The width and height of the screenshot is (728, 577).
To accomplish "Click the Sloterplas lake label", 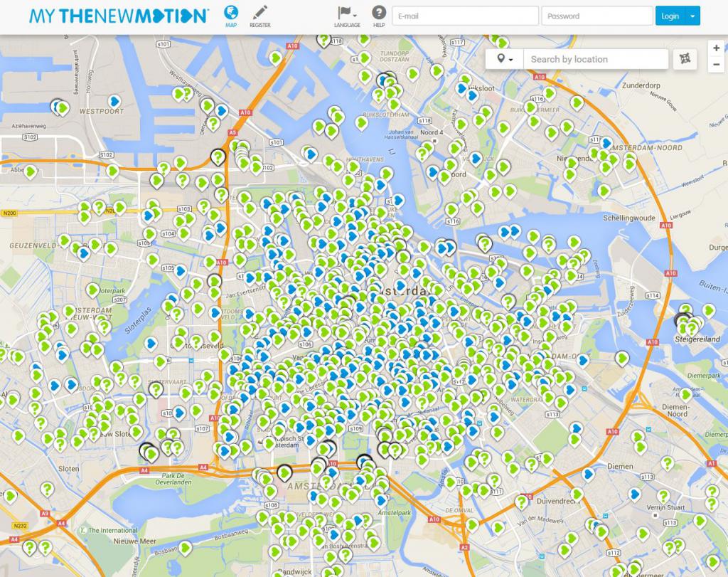I will tap(139, 321).
